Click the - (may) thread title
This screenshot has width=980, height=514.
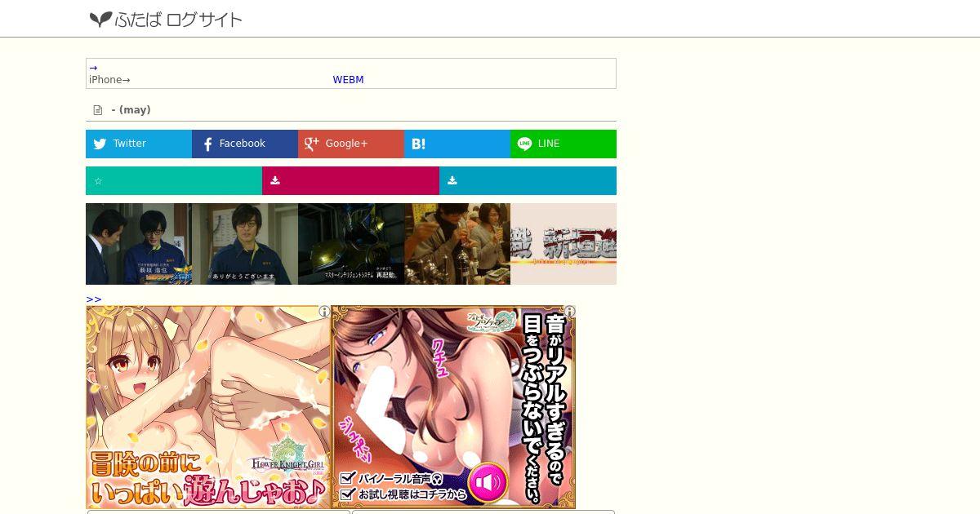click(131, 110)
